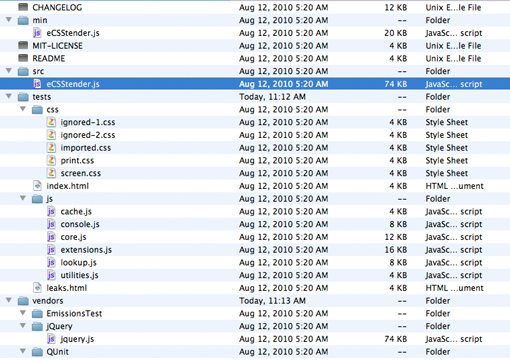Click the 16 KB size of extensions.js
The height and width of the screenshot is (361, 510).
click(x=395, y=250)
